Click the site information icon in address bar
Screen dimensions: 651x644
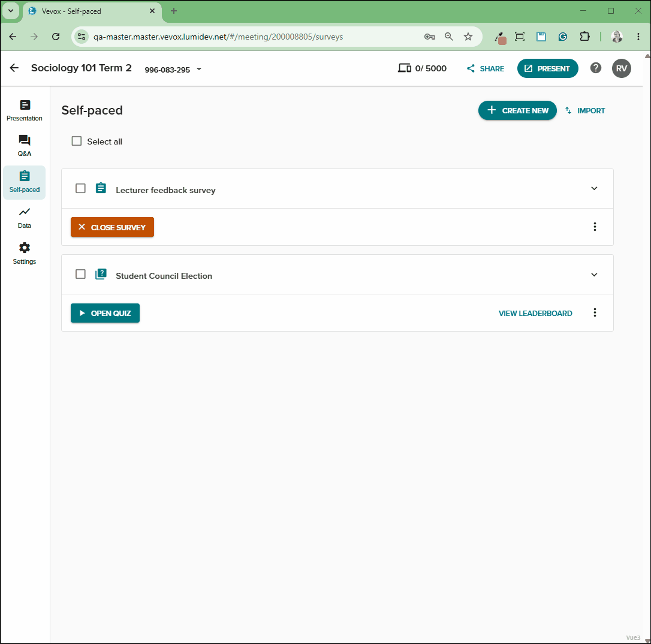82,37
